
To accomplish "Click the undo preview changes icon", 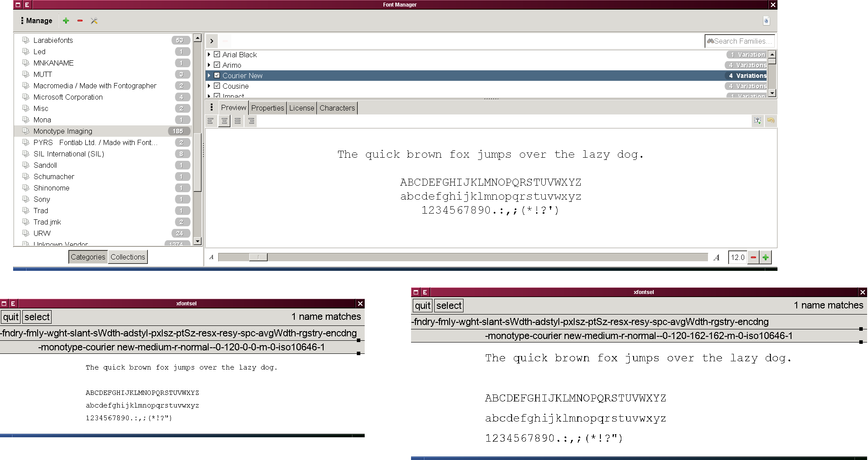I will pyautogui.click(x=770, y=121).
